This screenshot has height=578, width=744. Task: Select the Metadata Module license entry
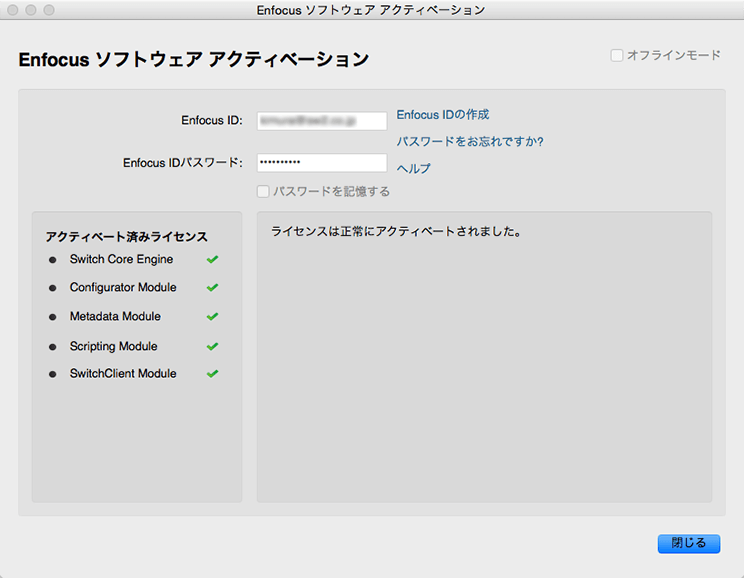coord(115,317)
